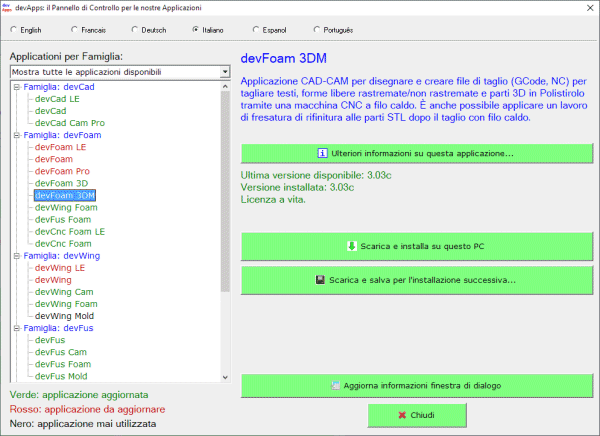This screenshot has height=436, width=600.
Task: Click the application tree scrollbar thumb
Action: point(225,191)
